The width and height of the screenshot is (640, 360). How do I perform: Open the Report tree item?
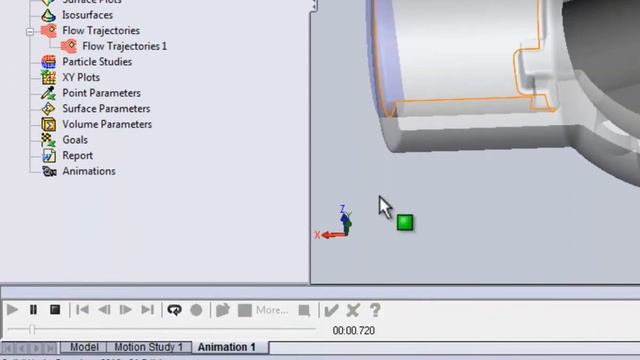click(77, 156)
